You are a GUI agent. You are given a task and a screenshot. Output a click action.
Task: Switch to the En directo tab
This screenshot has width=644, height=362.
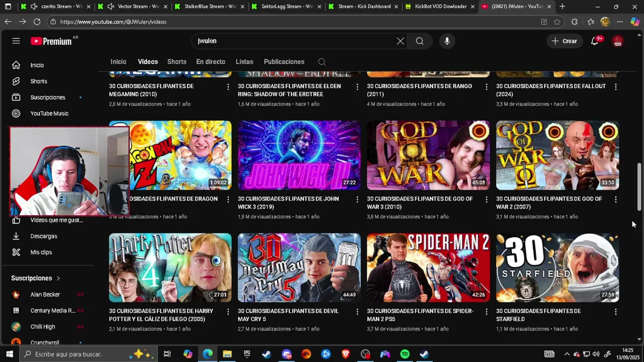[x=211, y=62]
